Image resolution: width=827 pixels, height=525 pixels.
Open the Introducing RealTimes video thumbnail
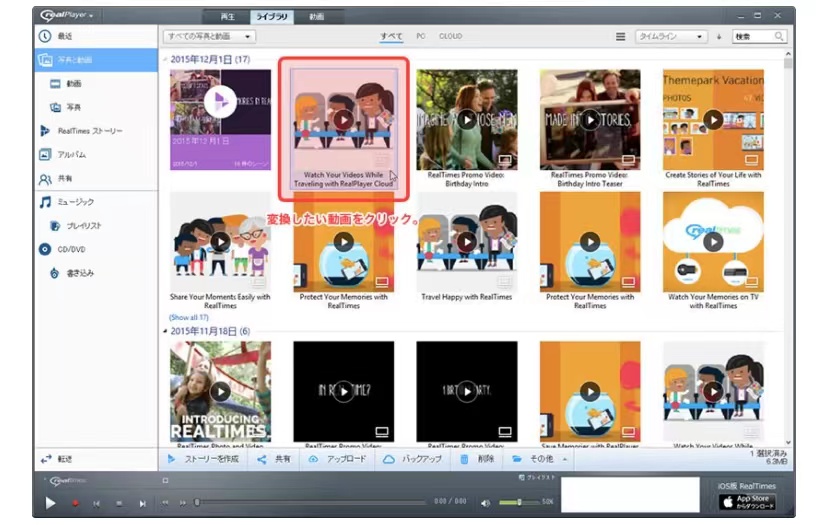220,392
